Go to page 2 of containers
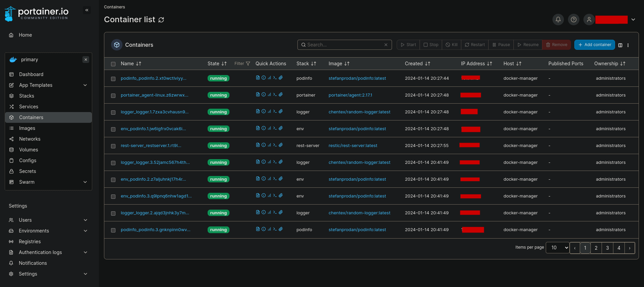The image size is (644, 287). click(x=596, y=248)
